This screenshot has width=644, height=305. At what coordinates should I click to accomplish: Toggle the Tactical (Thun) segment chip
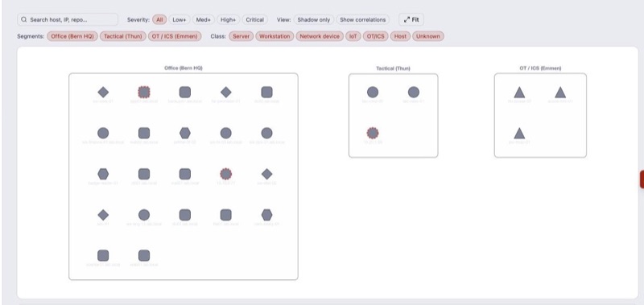tap(123, 36)
